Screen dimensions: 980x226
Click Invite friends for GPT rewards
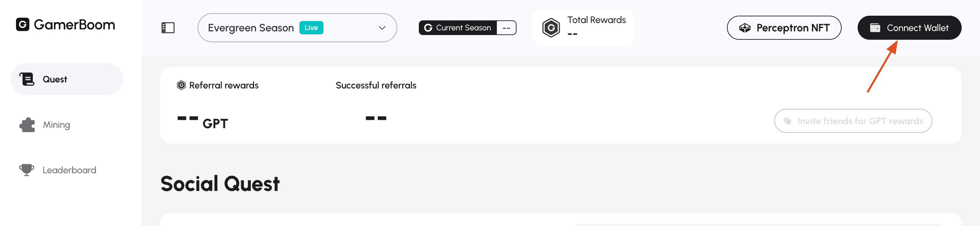(853, 121)
